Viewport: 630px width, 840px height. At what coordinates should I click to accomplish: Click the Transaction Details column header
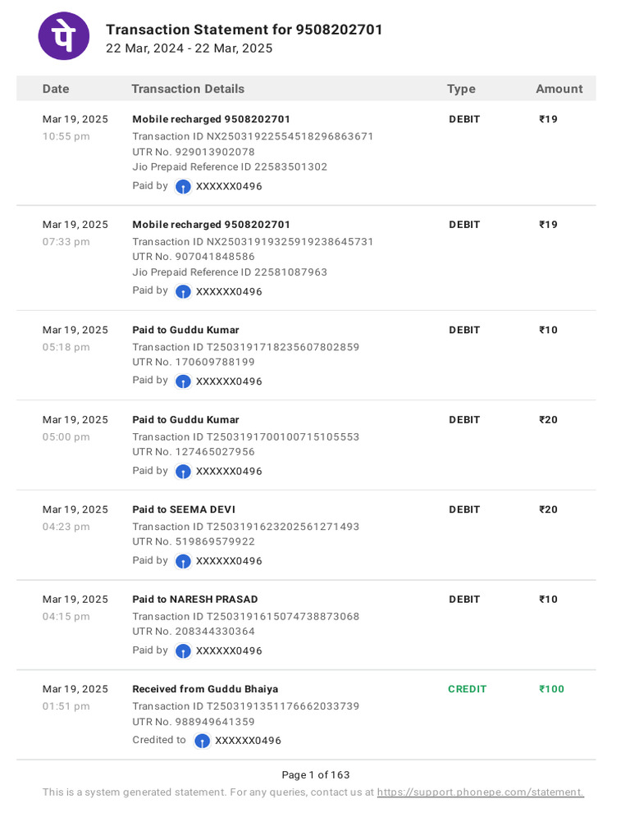tap(188, 89)
